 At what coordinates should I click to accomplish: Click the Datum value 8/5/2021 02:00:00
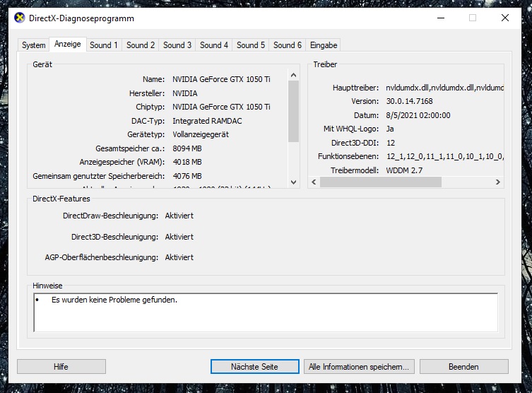pyautogui.click(x=418, y=115)
